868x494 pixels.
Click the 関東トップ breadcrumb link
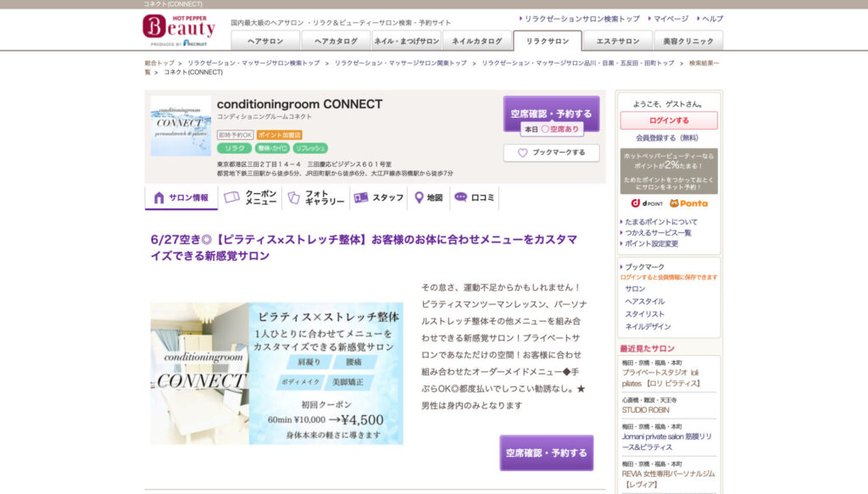click(401, 63)
